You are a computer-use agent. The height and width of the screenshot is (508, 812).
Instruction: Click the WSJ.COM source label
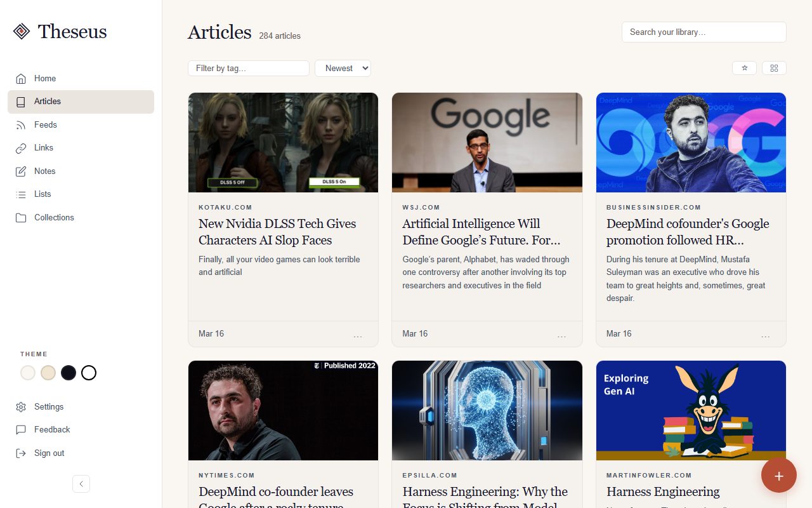click(421, 208)
